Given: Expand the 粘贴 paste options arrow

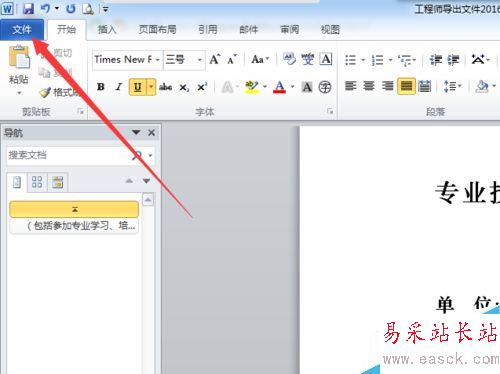Looking at the screenshot, I should [19, 93].
